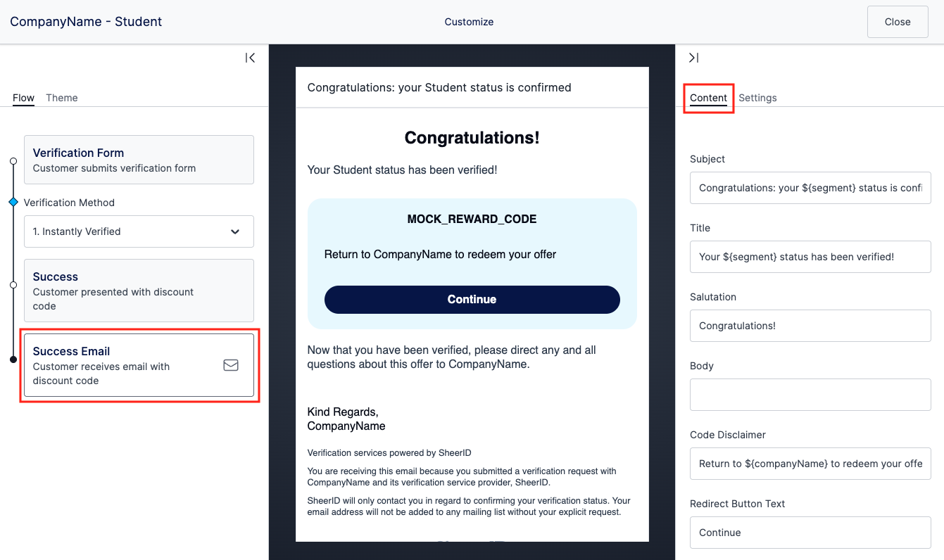Click the empty Body input field
944x560 pixels.
810,395
